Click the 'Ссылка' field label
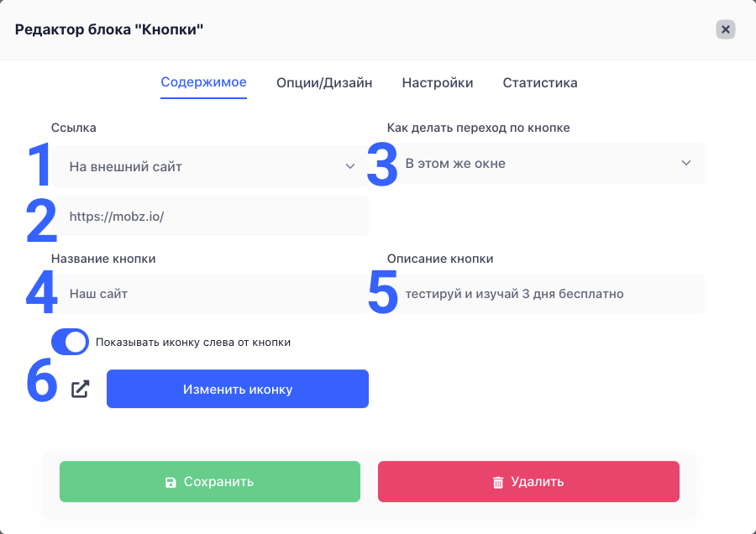756x534 pixels. coord(73,128)
